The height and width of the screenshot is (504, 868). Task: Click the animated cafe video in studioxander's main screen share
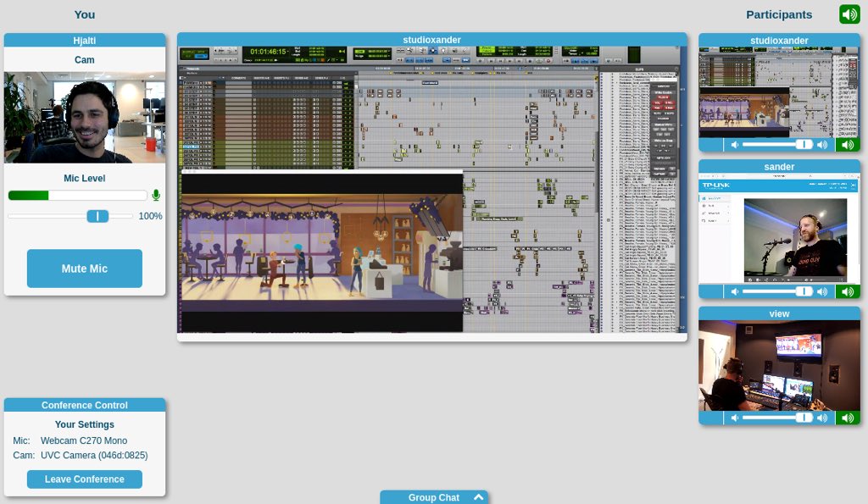[322, 252]
